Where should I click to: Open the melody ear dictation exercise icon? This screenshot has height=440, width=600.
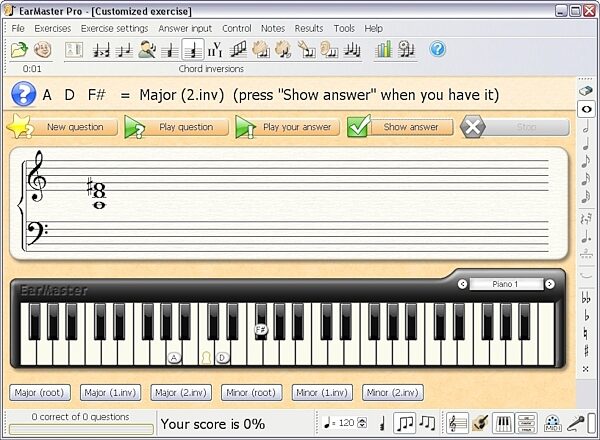click(329, 50)
